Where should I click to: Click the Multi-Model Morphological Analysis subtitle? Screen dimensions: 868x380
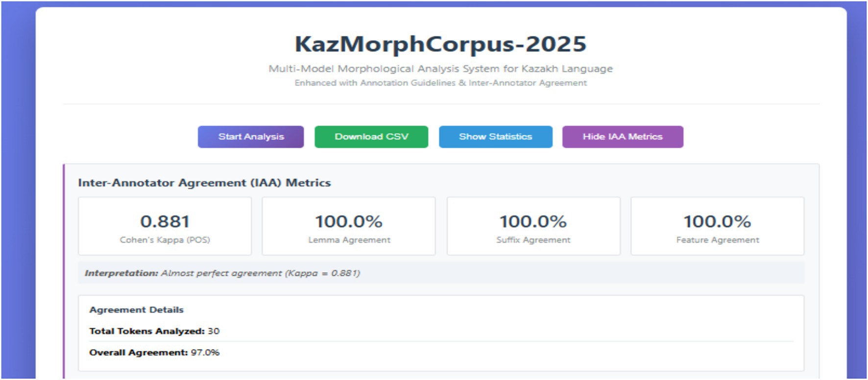pos(440,69)
